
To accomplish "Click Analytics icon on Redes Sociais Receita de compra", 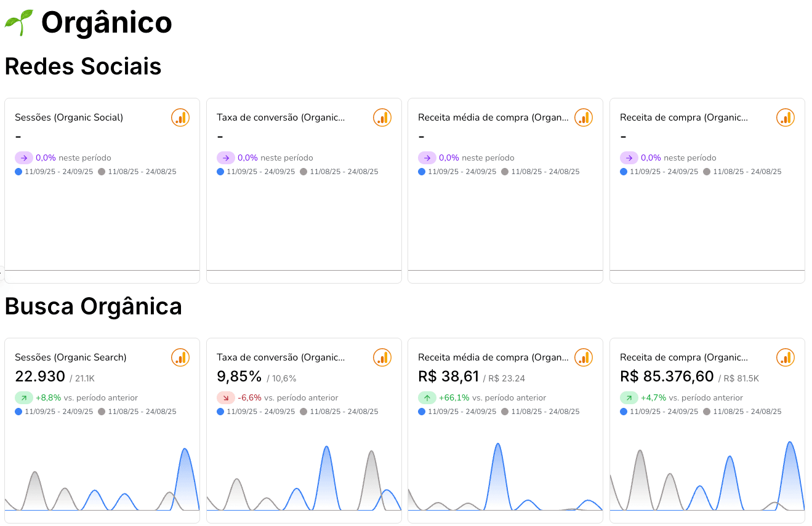I will (786, 118).
